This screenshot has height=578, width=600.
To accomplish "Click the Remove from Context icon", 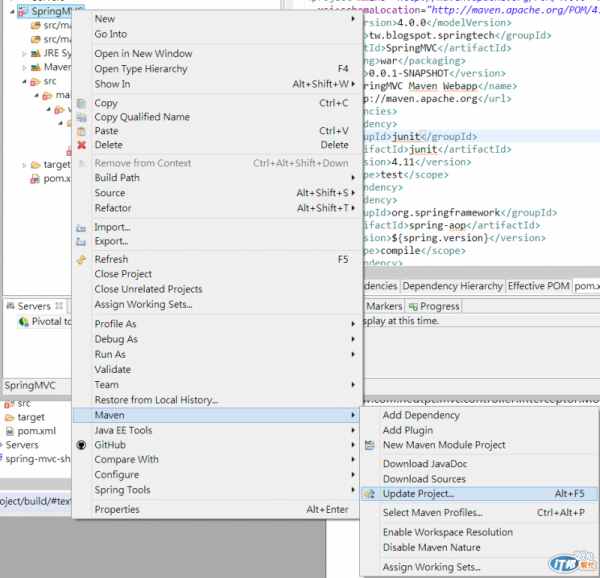I will tap(81, 163).
